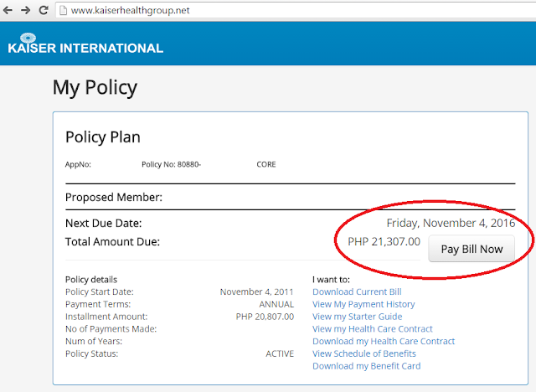The width and height of the screenshot is (536, 392).
Task: Click the page info icon in address bar
Action: click(x=63, y=12)
